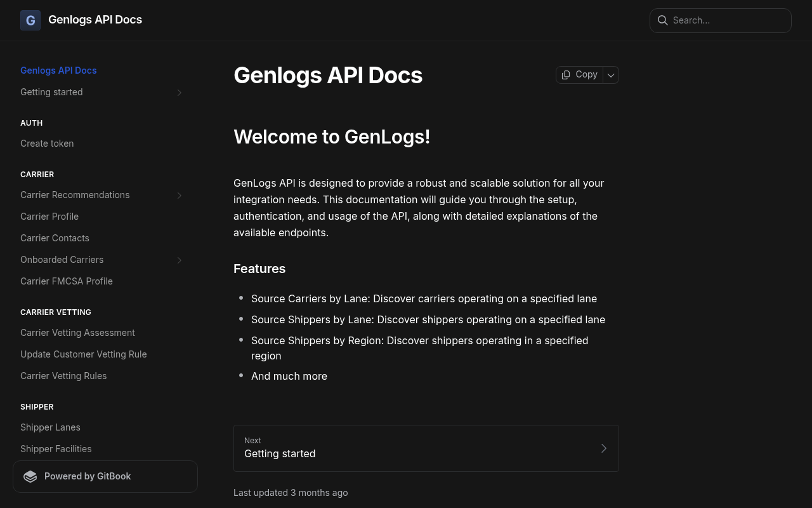The width and height of the screenshot is (812, 508).
Task: Click the Source Shippers by Lane bullet
Action: [428, 319]
